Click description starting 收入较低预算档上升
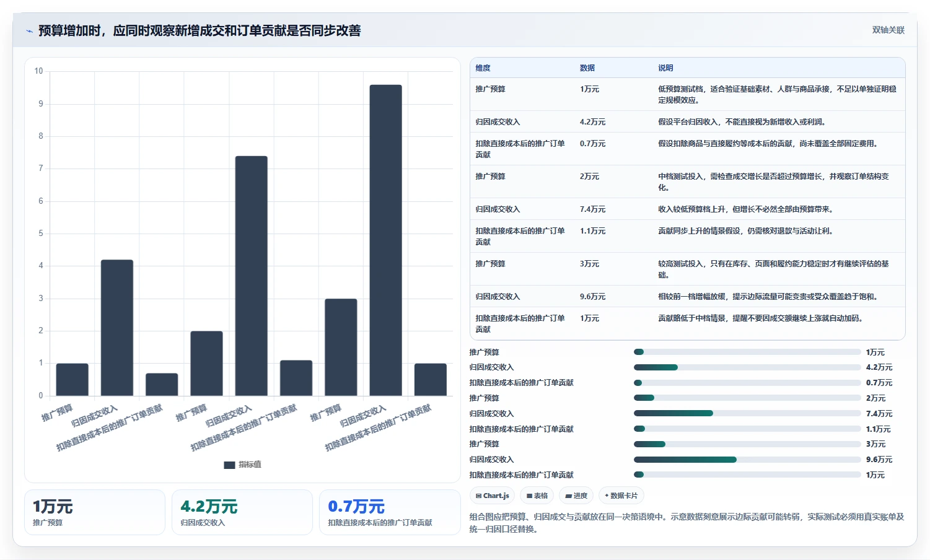930x560 pixels. pos(745,209)
